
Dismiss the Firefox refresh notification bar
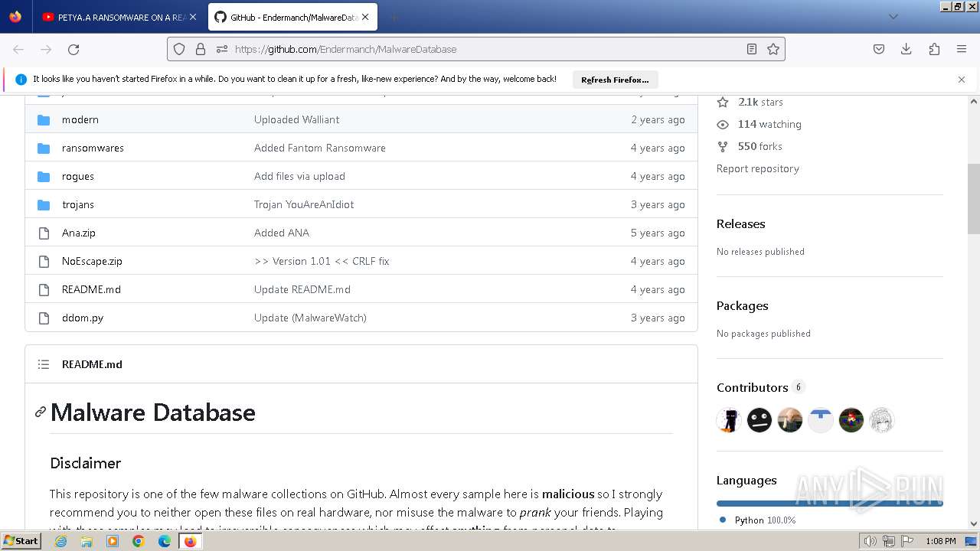(x=962, y=80)
